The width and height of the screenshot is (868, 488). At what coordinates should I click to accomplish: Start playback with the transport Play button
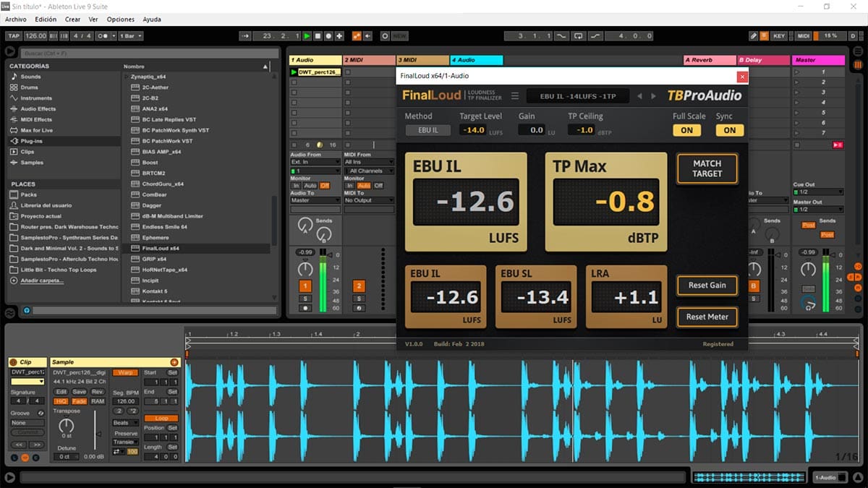(x=307, y=35)
